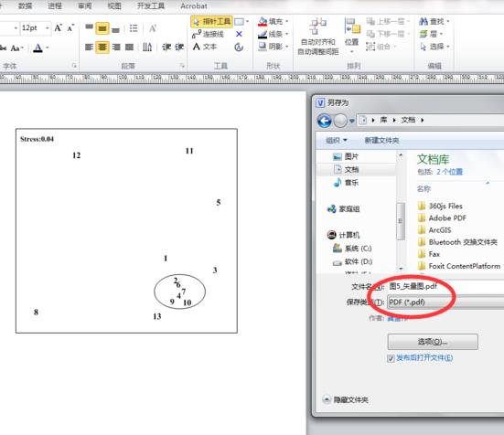Justify paragraph text
The height and width of the screenshot is (435, 504).
point(129,48)
